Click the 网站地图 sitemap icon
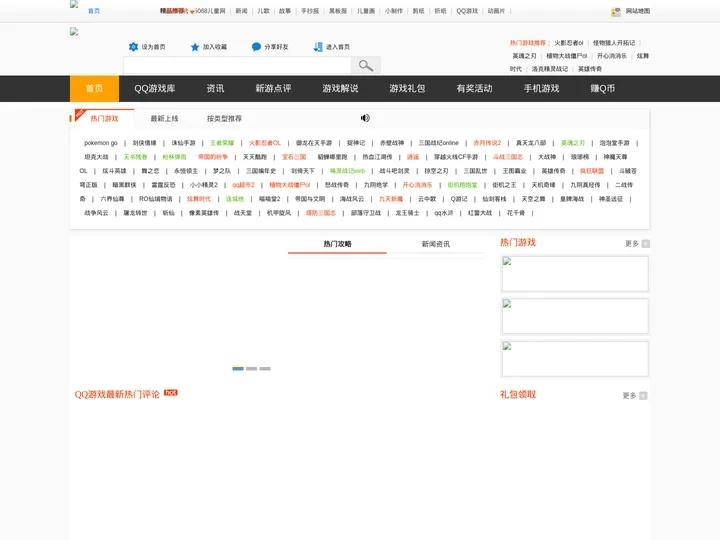The height and width of the screenshot is (540, 720). pyautogui.click(x=616, y=12)
